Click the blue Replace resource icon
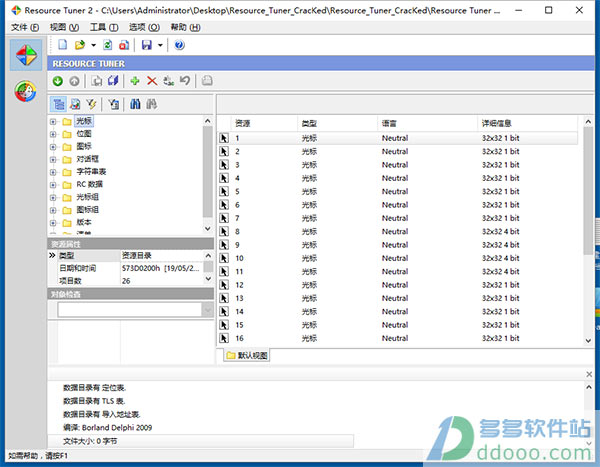Image resolution: width=600 pixels, height=467 pixels. click(113, 81)
